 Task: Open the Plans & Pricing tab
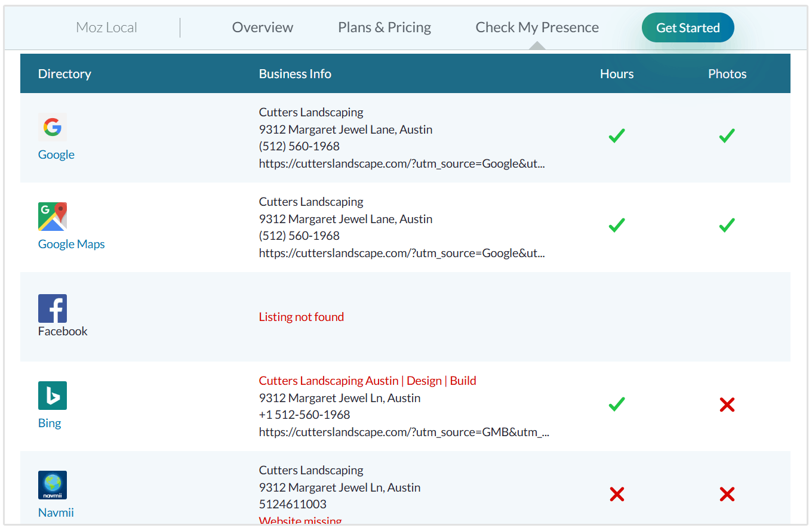pos(385,27)
